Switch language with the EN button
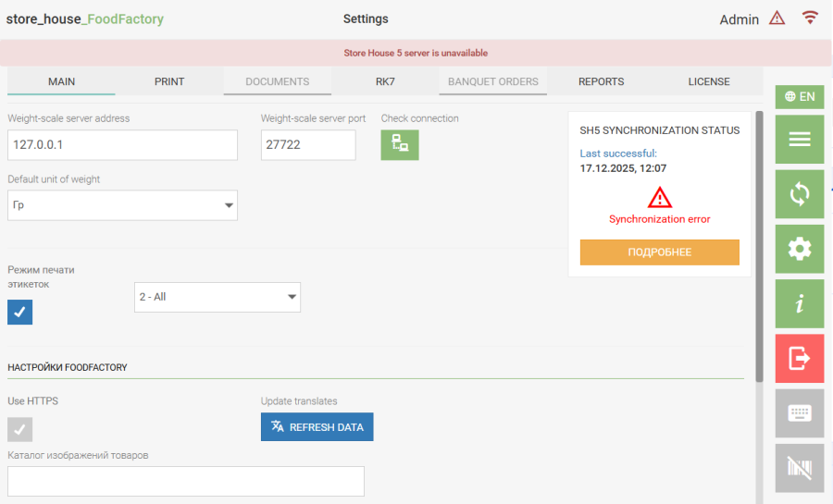This screenshot has height=504, width=833. tap(799, 96)
